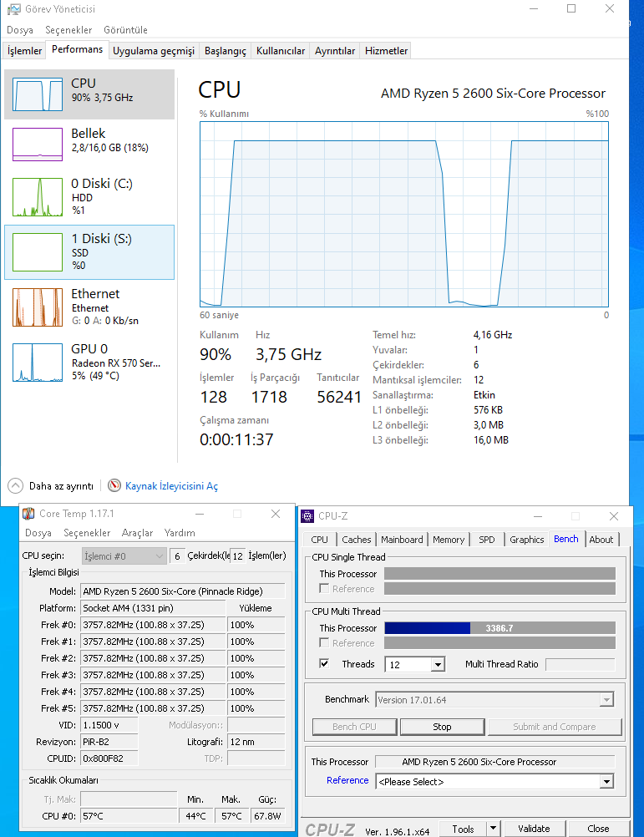The image size is (644, 837).
Task: Select the CPU graph thumbnail in sidebar
Action: [38, 95]
